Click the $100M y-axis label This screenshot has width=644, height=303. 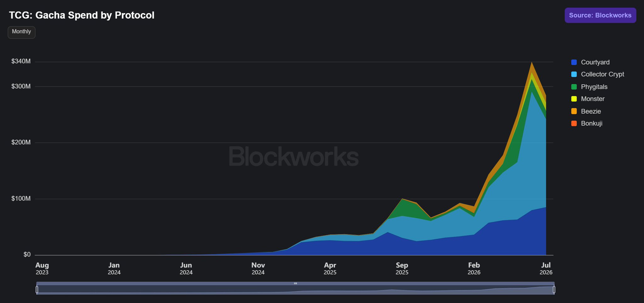click(x=21, y=198)
